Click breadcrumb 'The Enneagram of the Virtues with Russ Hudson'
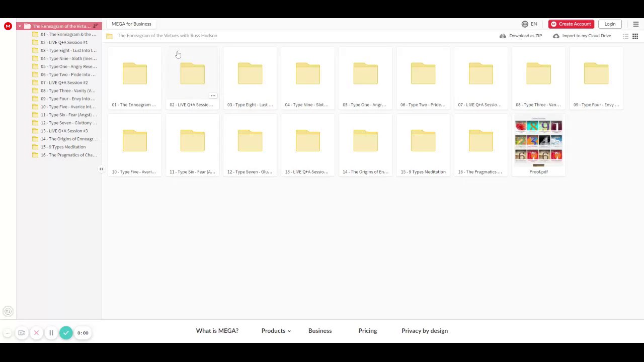Viewport: 644px width, 362px height. [x=168, y=36]
